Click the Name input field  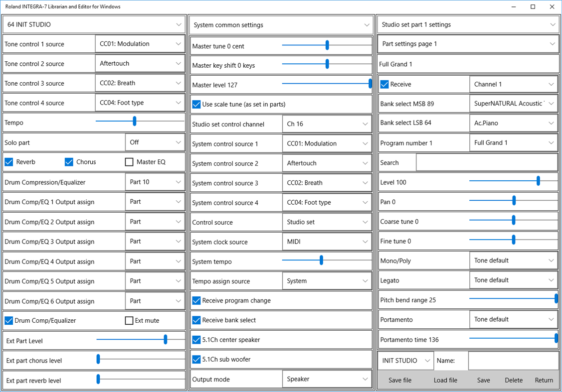[513, 361]
